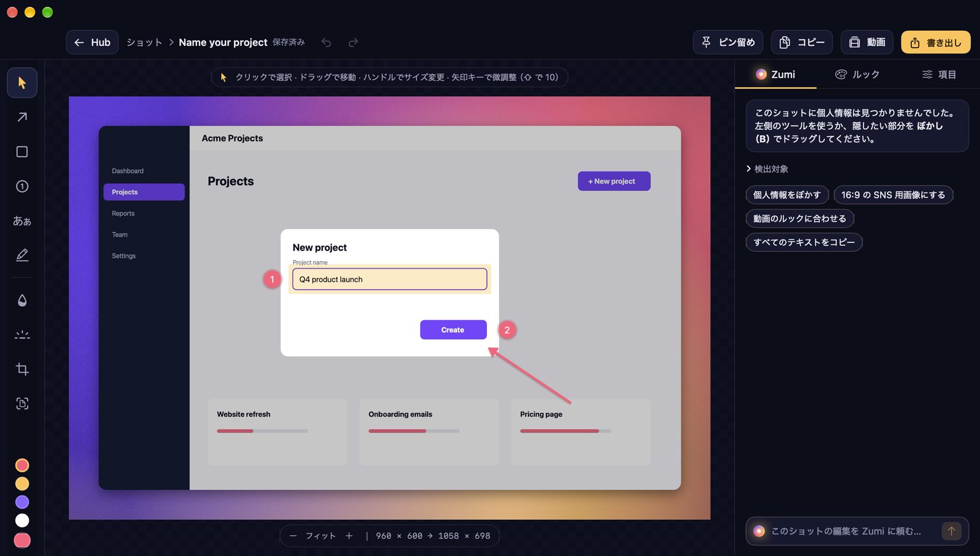
Task: Open the 動画 video button
Action: coord(867,42)
